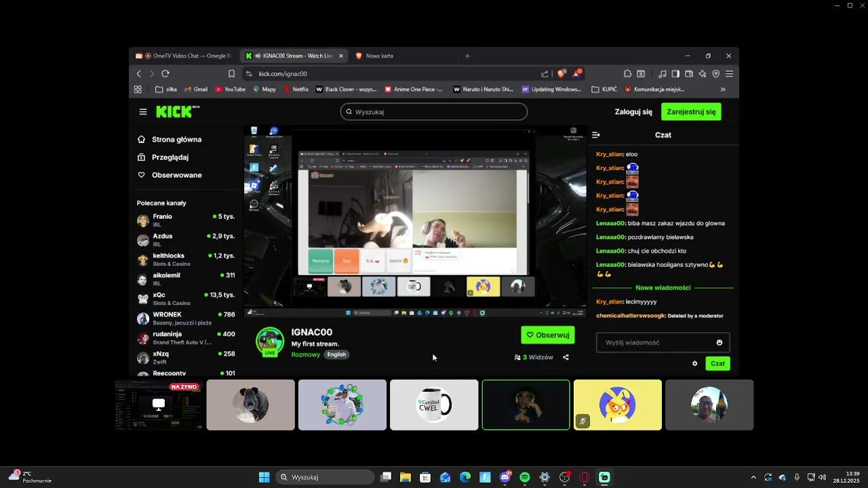Open Spotify from the taskbar
The width and height of the screenshot is (868, 488).
point(525,477)
